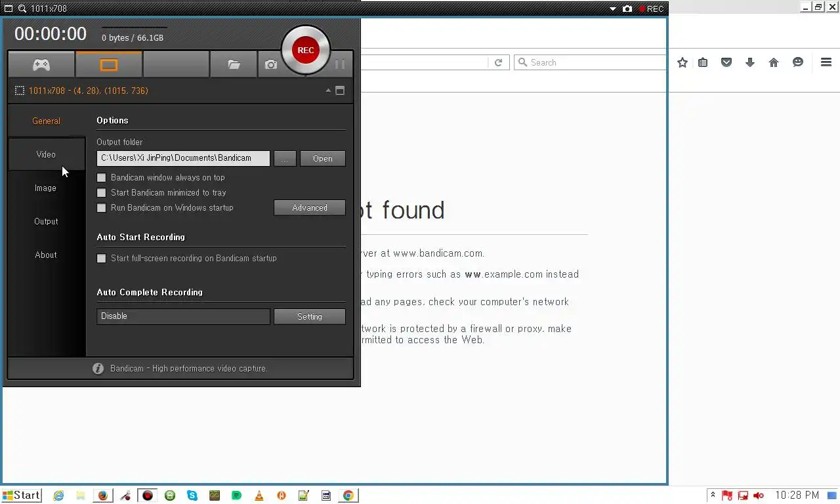Click the muted speaker tray icon
Viewport: 840px width, 504px height.
click(x=759, y=495)
